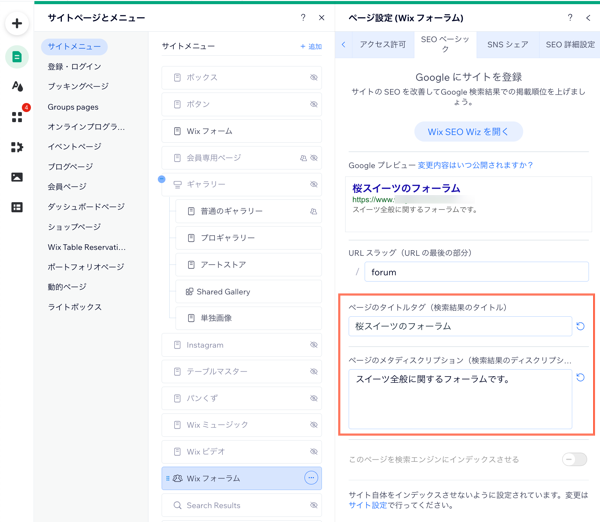The height and width of the screenshot is (522, 600).
Task: Open the Add Apps icon with badge
Action: coord(17,117)
